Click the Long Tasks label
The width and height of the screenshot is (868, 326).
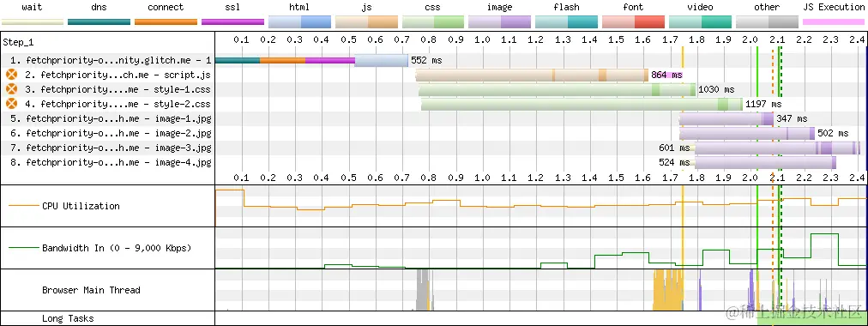pyautogui.click(x=68, y=318)
